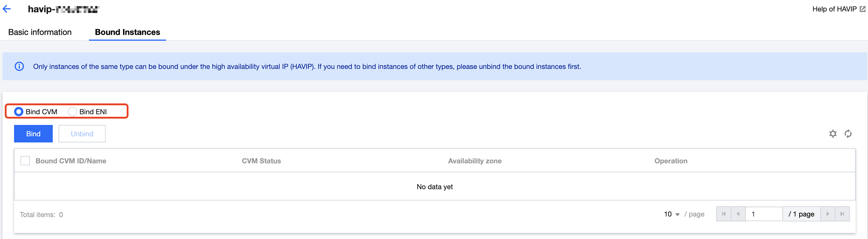The height and width of the screenshot is (239, 868).
Task: Select the Bind CVM radio option
Action: pos(19,111)
